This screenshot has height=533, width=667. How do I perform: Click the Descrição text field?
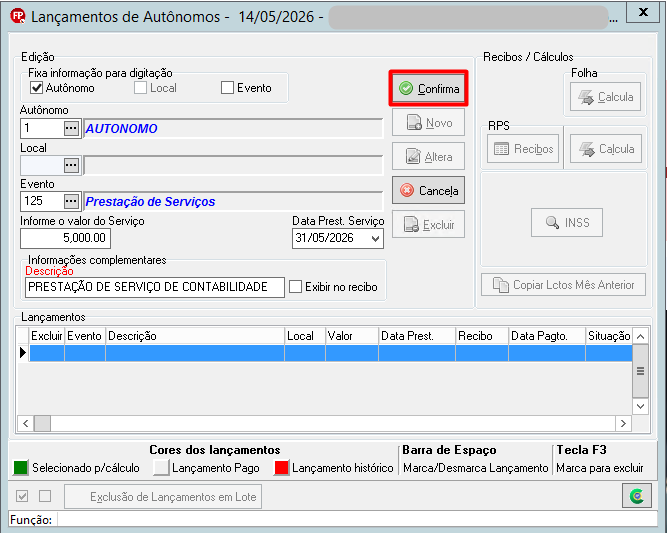155,287
